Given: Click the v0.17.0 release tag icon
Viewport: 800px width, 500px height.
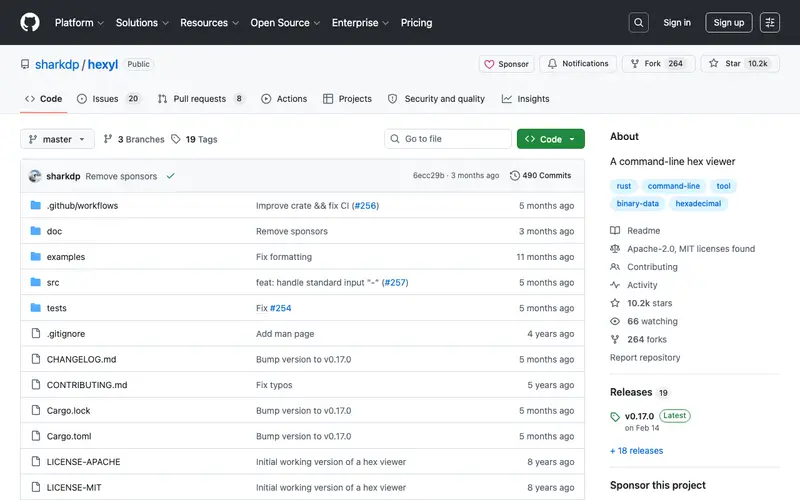Looking at the screenshot, I should (615, 417).
